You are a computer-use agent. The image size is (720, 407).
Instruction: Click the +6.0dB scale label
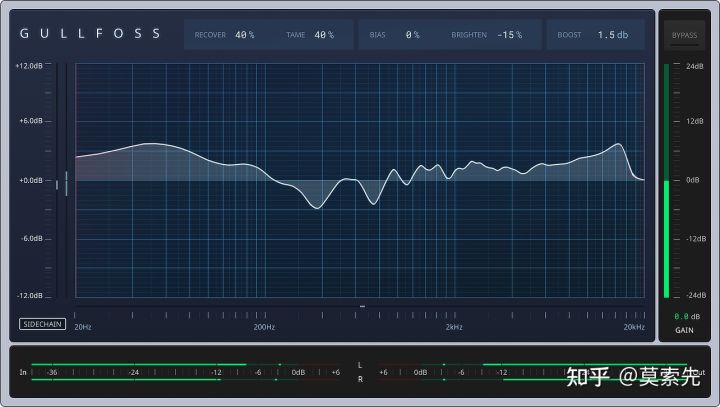coord(31,121)
